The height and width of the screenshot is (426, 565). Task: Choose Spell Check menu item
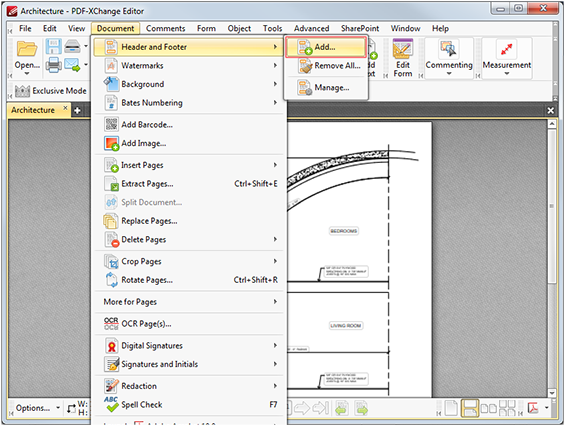189,405
